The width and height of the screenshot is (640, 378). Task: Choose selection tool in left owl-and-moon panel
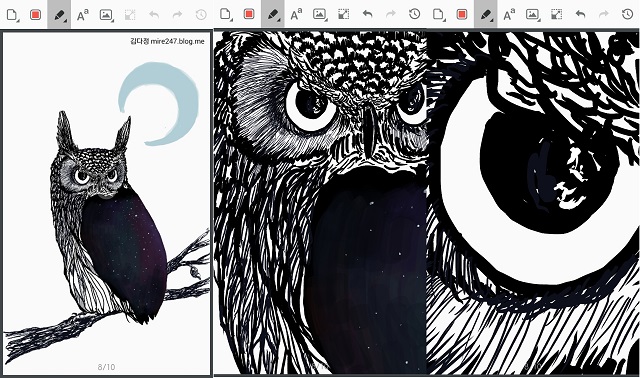pos(130,15)
